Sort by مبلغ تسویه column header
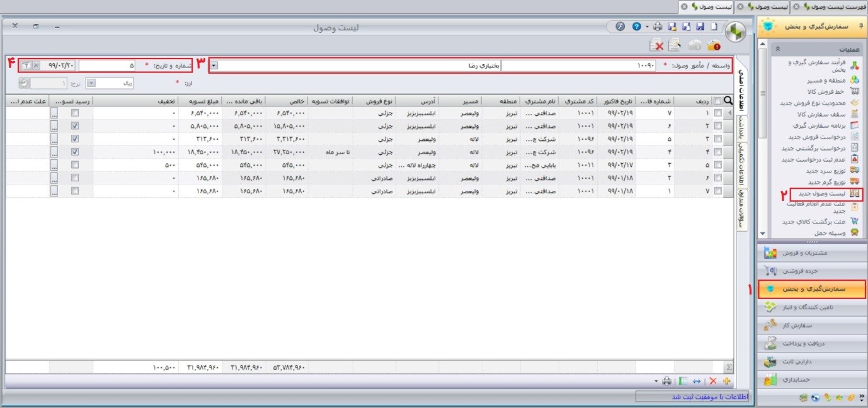The height and width of the screenshot is (408, 868). 200,101
